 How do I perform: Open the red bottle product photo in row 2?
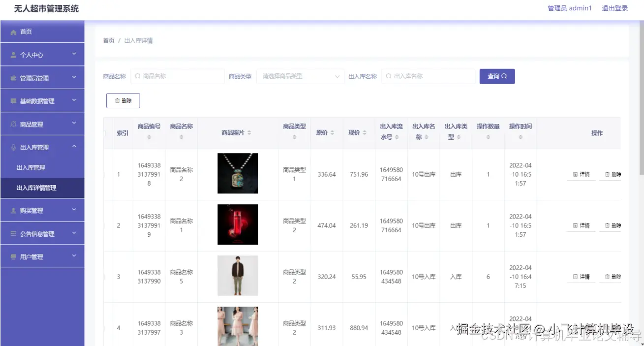pyautogui.click(x=238, y=224)
